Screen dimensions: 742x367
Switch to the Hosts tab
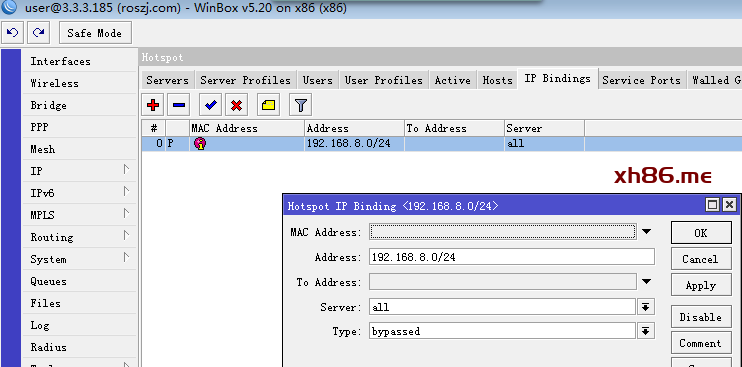497,80
